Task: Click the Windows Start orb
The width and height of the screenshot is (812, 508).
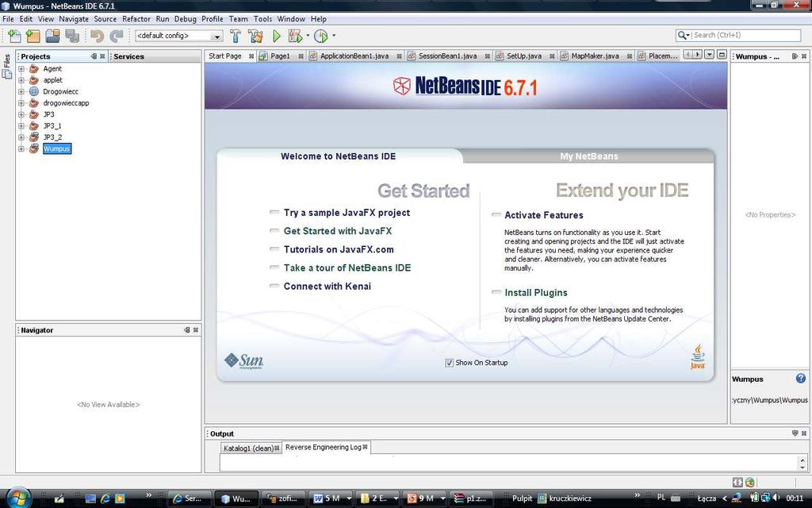Action: click(19, 498)
